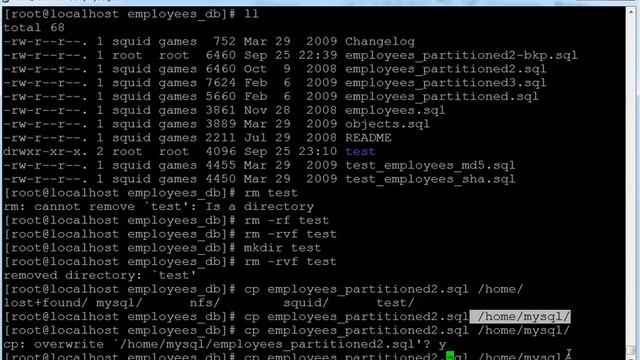Click employees_partitioned3.sql file name
640x360 pixels.
pos(446,83)
